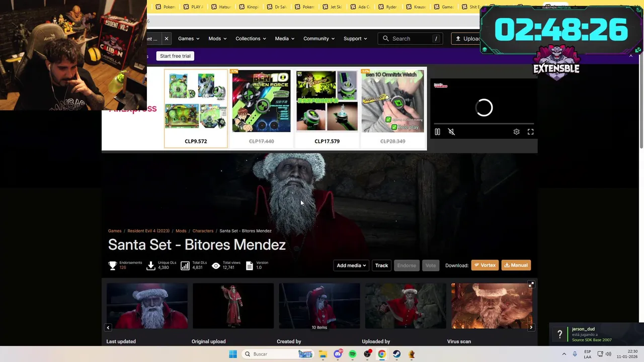Expand the Collections menu
644x362 pixels.
tap(251, 39)
